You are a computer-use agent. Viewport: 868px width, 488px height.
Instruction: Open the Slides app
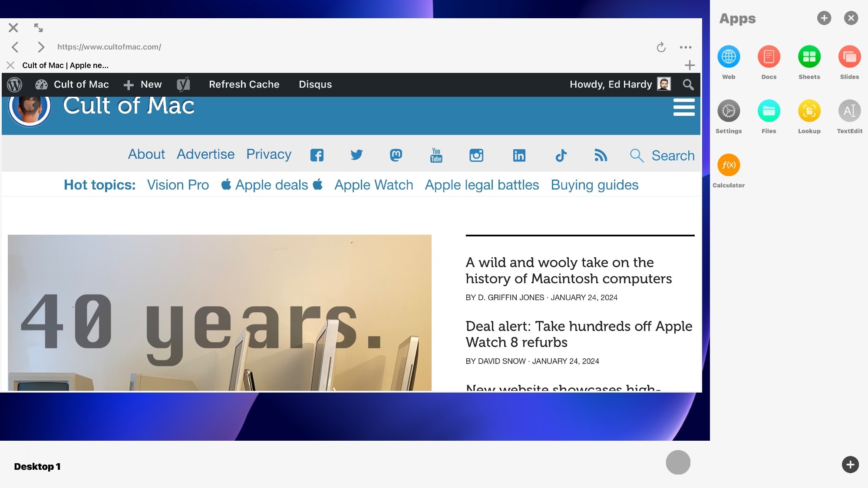pos(849,57)
